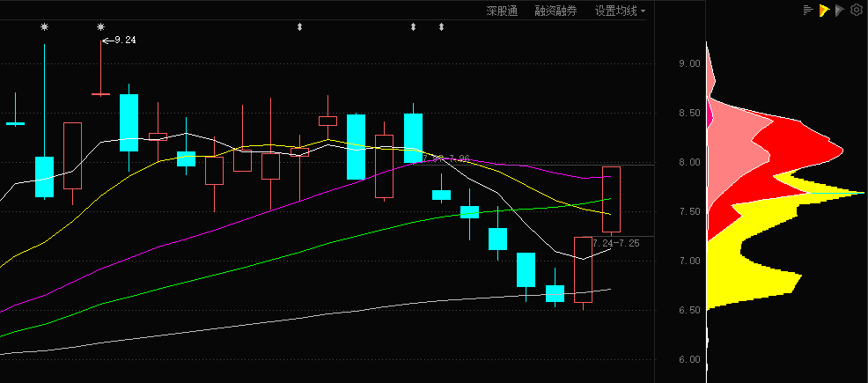This screenshot has width=868, height=383.
Task: Expand the 设置均线 dropdown
Action: coord(620,11)
